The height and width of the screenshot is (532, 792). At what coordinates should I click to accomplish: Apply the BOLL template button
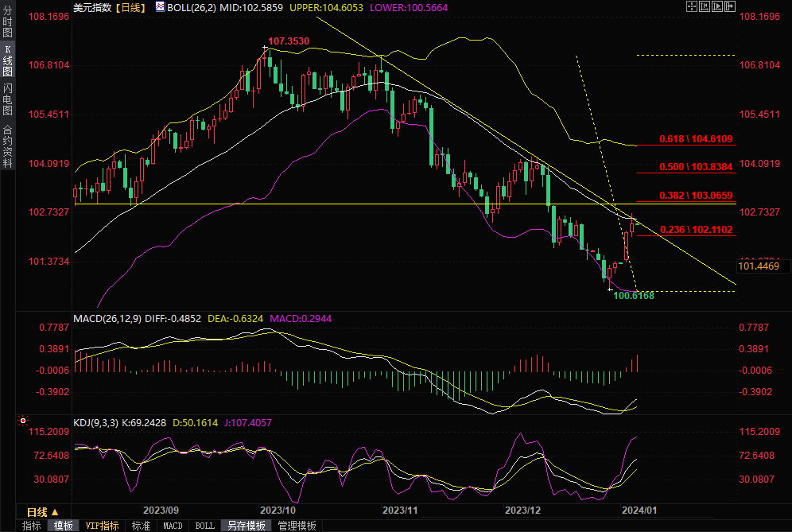click(x=204, y=526)
